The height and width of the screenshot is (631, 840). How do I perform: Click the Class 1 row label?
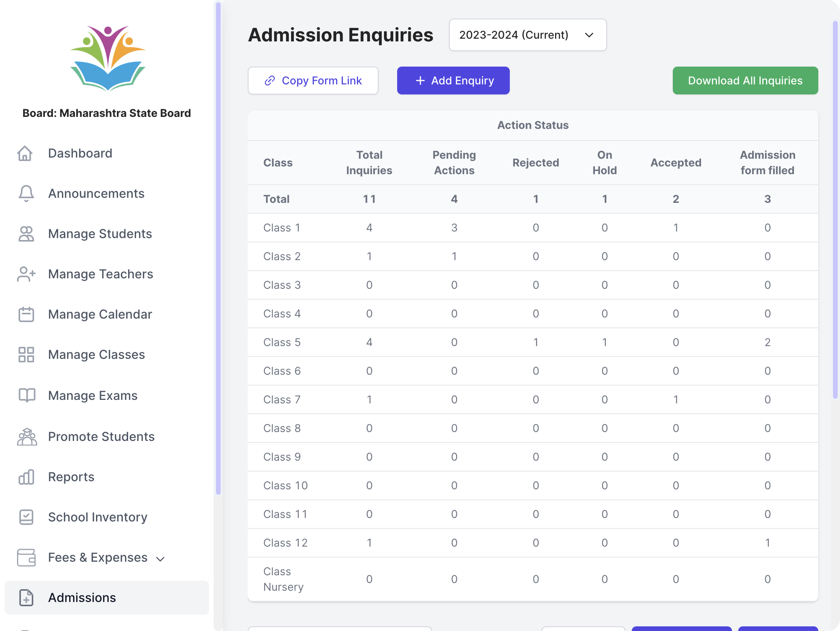click(282, 228)
